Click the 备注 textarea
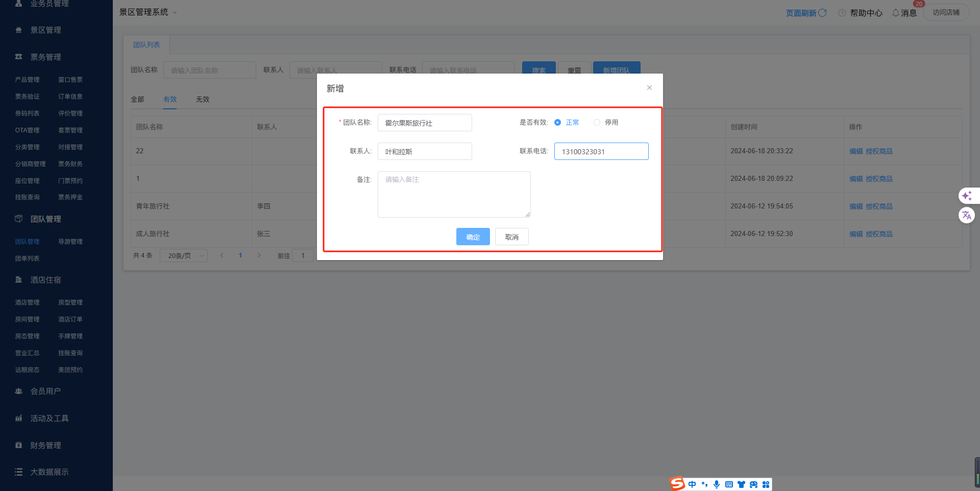980x491 pixels. click(x=454, y=194)
